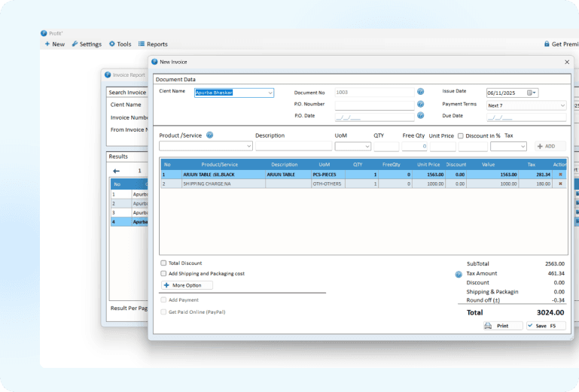Toggle Get Paid Online (PayPal) checkbox
Screen dimensions: 579x392
[163, 312]
